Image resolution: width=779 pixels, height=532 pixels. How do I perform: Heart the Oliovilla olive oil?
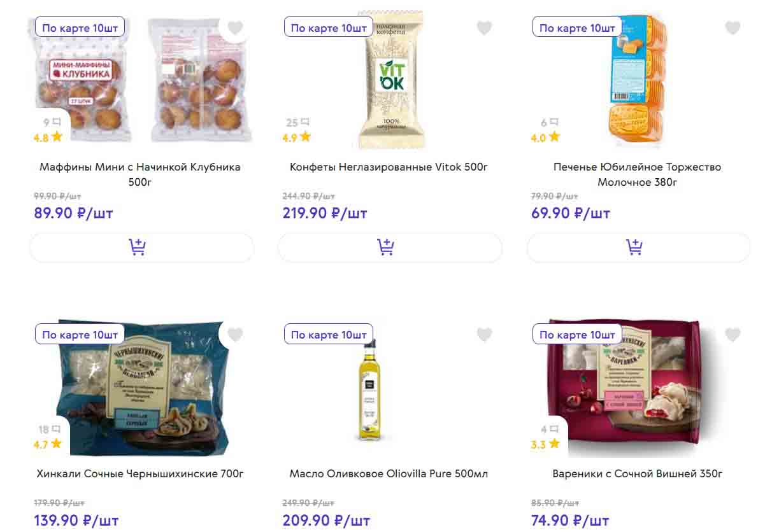coord(484,335)
